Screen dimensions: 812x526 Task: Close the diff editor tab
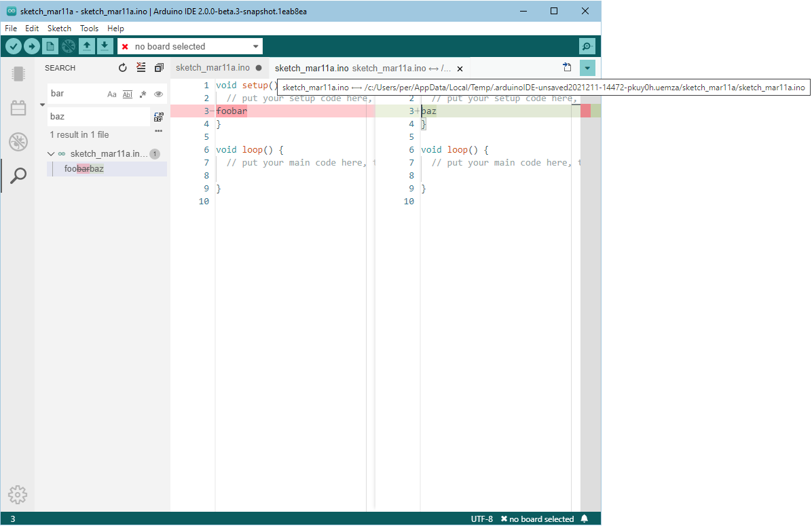pyautogui.click(x=460, y=69)
